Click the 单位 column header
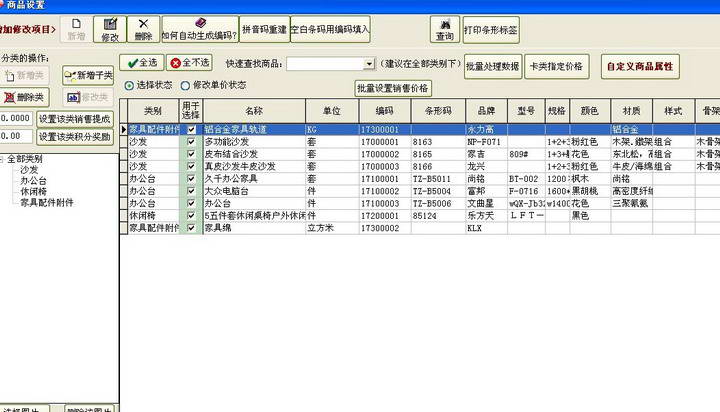720x412 pixels. (332, 111)
